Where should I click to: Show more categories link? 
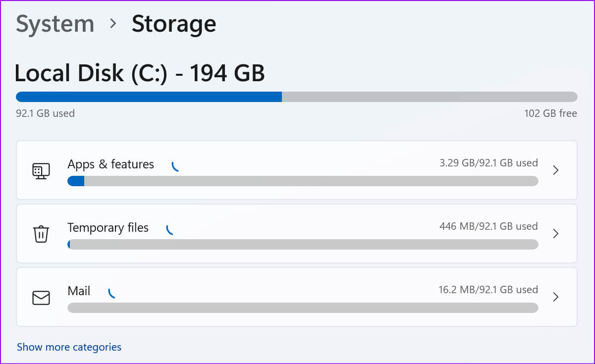click(69, 347)
